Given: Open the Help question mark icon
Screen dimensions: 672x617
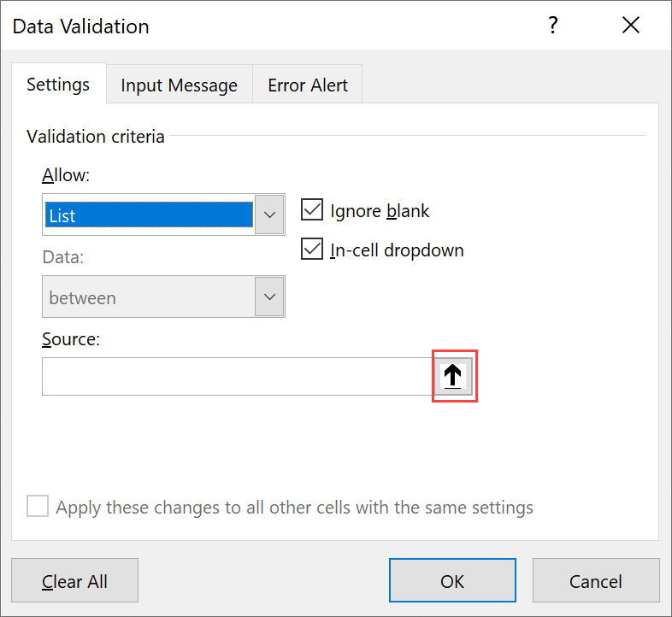Looking at the screenshot, I should [x=553, y=25].
